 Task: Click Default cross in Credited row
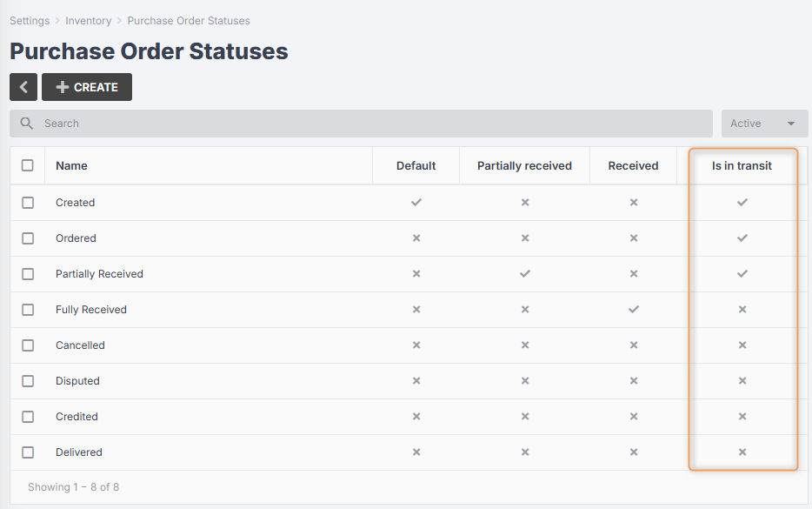416,417
